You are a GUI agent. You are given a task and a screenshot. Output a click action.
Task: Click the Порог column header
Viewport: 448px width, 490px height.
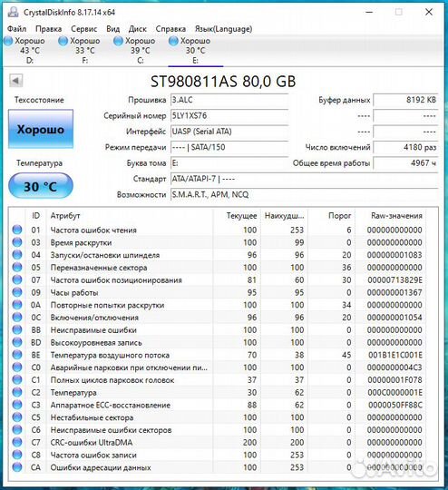point(339,216)
